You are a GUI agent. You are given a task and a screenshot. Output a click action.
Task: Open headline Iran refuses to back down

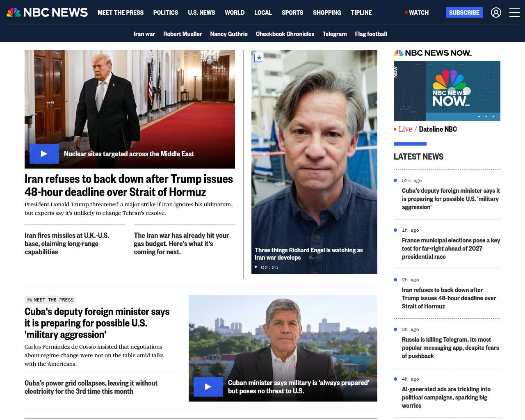(x=129, y=185)
